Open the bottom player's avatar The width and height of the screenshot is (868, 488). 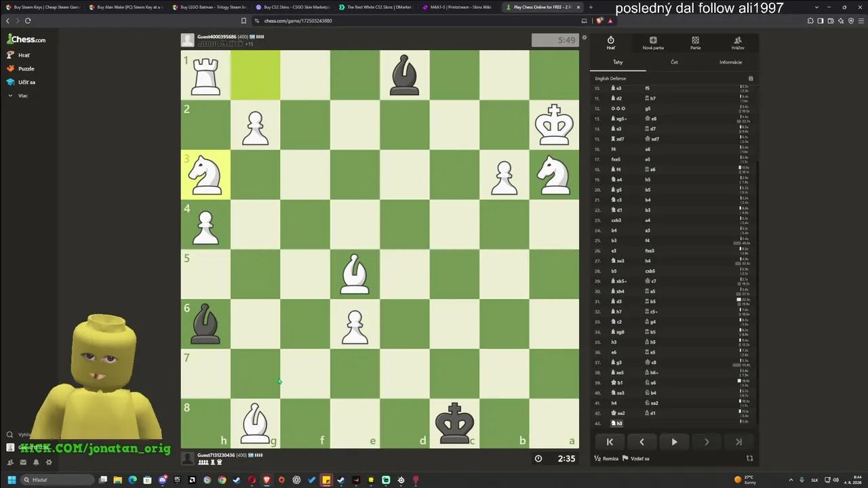(x=187, y=459)
